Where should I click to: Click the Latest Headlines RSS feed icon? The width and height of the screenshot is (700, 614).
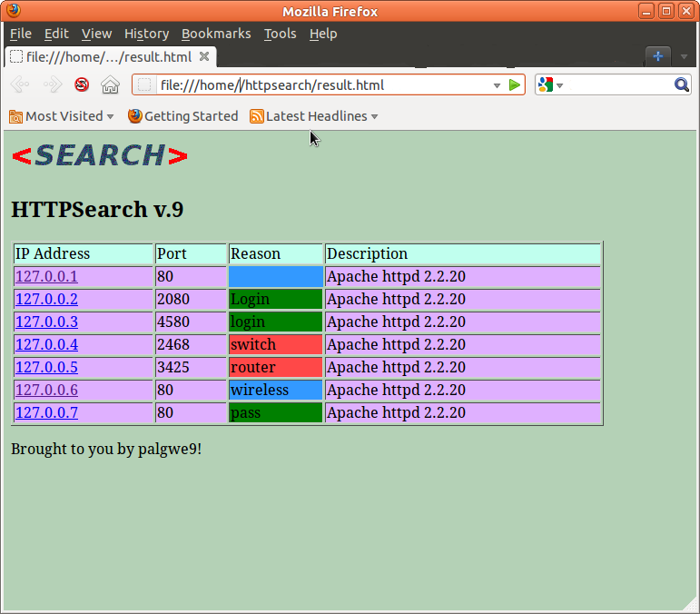257,116
